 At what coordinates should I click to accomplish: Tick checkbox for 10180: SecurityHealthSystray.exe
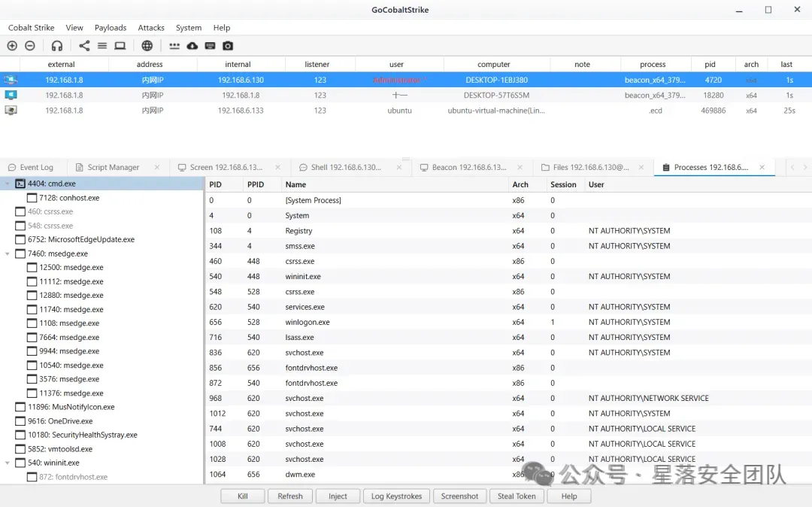(20, 435)
